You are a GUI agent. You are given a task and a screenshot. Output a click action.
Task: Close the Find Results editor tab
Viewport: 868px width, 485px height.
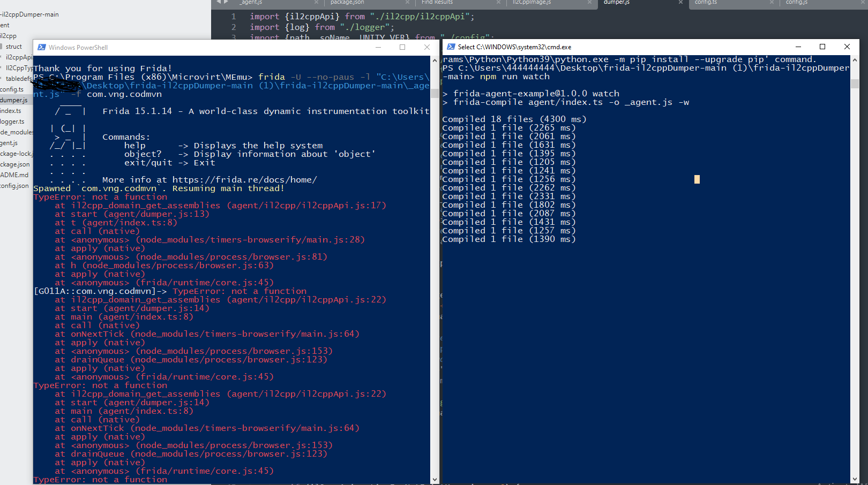[x=498, y=2]
